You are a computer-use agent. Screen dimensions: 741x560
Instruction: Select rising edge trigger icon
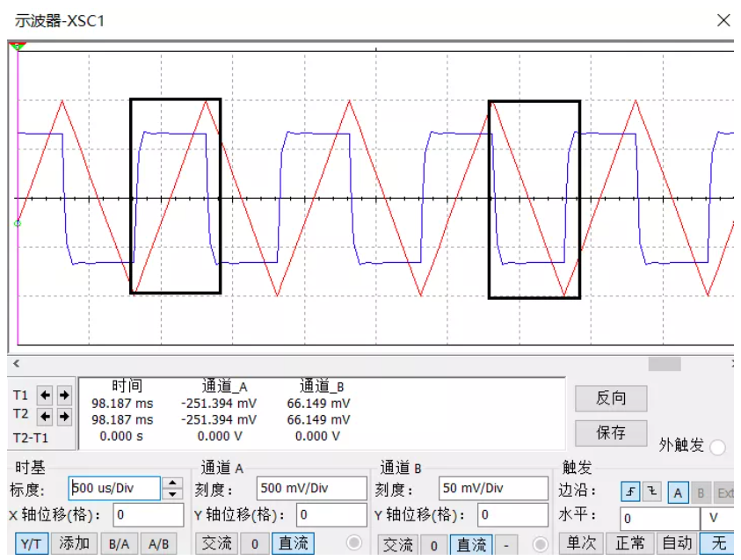coord(630,492)
